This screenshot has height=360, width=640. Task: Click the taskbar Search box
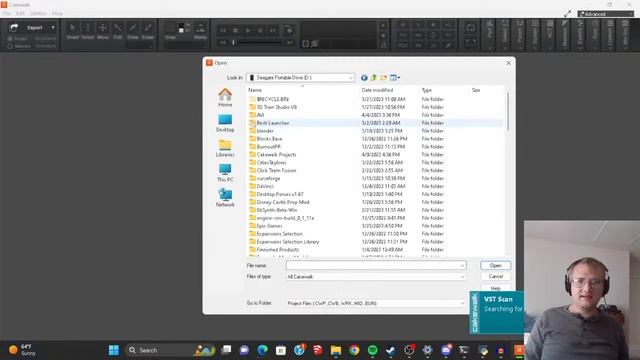tap(171, 350)
